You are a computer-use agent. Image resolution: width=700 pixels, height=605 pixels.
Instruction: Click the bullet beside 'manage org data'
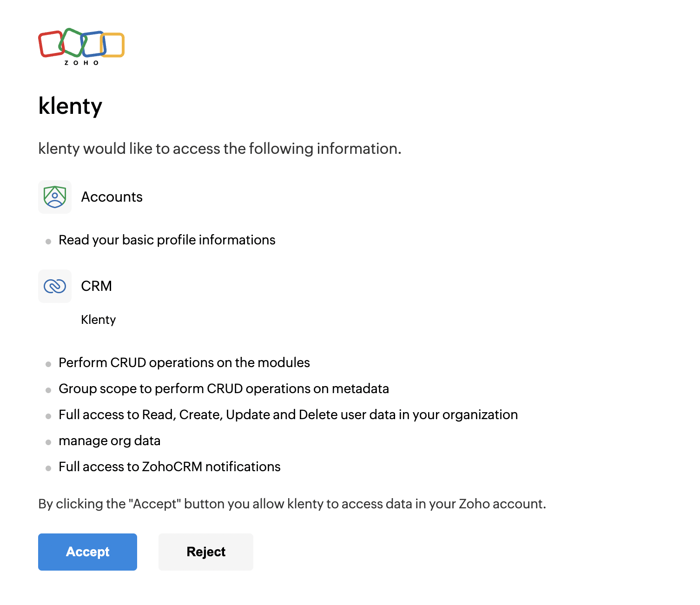tap(48, 442)
